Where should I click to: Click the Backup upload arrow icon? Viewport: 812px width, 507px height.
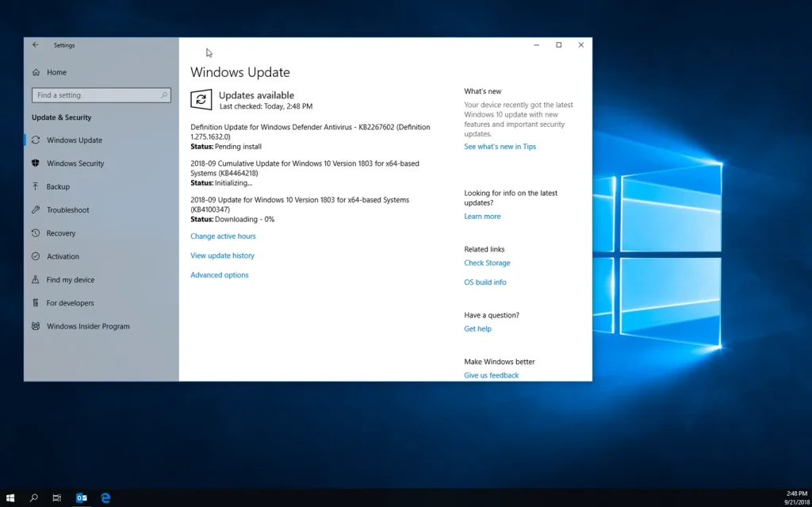click(36, 186)
